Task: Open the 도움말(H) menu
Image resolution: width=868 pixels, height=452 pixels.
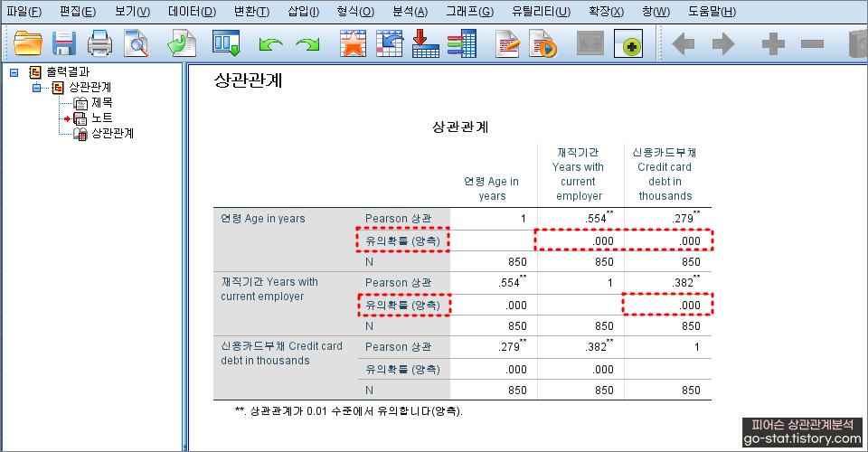Action: tap(712, 12)
